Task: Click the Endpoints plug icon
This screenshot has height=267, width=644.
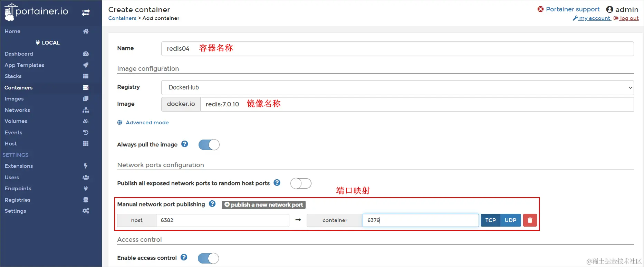Action: pos(86,189)
